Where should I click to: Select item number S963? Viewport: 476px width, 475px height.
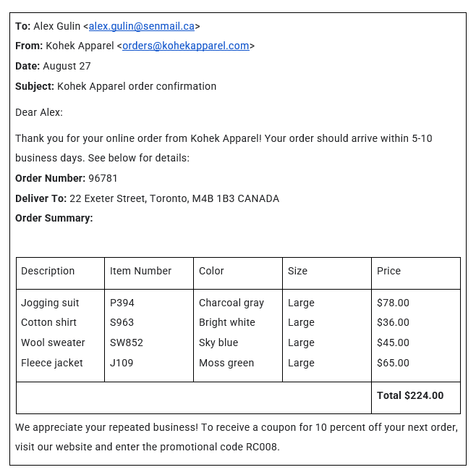122,322
